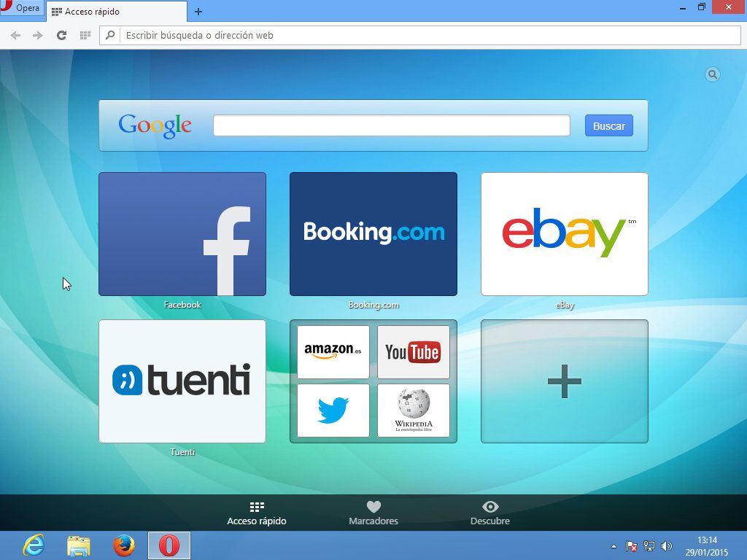Show hidden system tray icons arrow
The height and width of the screenshot is (560, 747).
click(x=614, y=546)
